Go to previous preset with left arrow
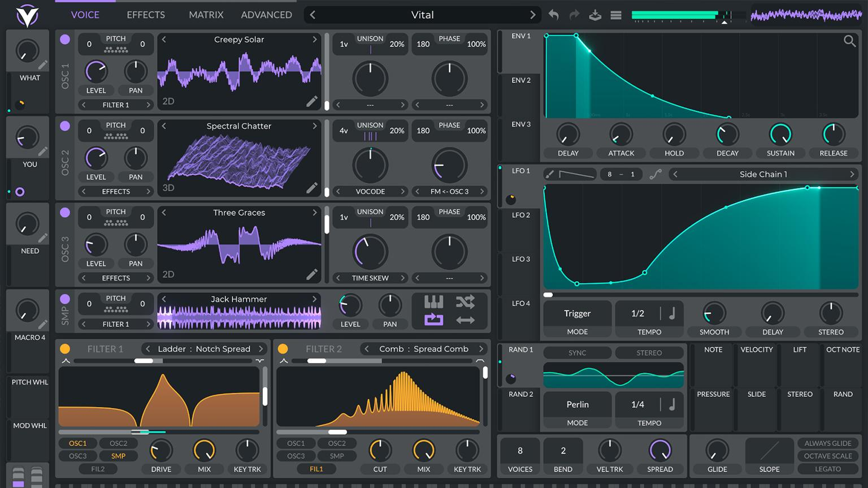This screenshot has width=868, height=488. [x=313, y=15]
